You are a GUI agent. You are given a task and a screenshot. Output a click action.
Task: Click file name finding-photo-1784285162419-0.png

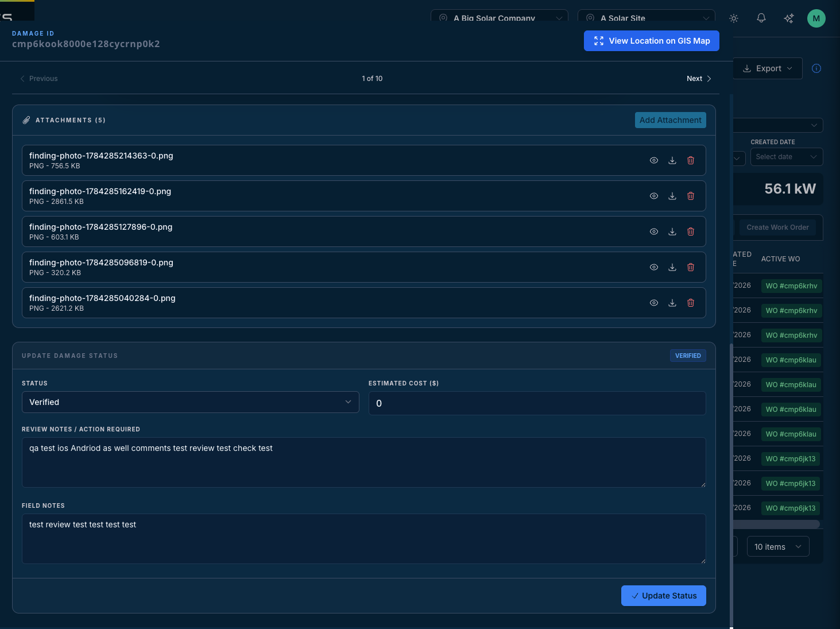point(100,191)
